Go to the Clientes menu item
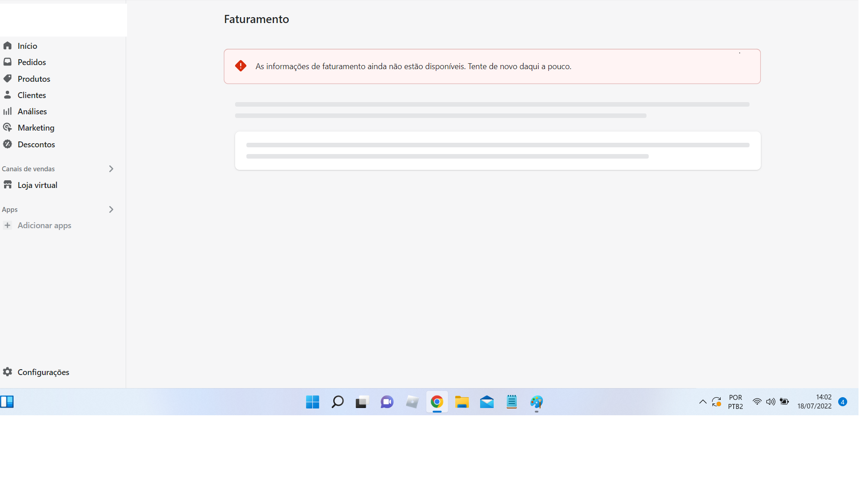 point(32,95)
